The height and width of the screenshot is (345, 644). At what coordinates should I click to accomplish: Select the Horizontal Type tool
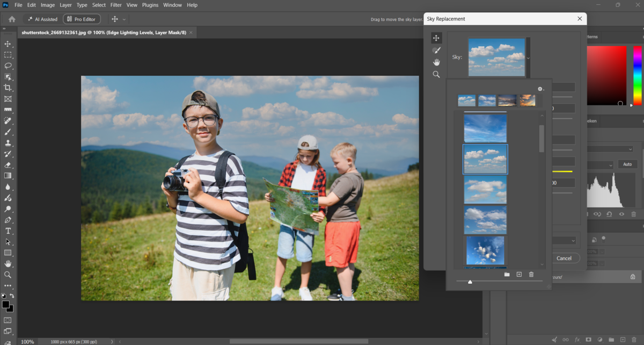click(x=8, y=231)
